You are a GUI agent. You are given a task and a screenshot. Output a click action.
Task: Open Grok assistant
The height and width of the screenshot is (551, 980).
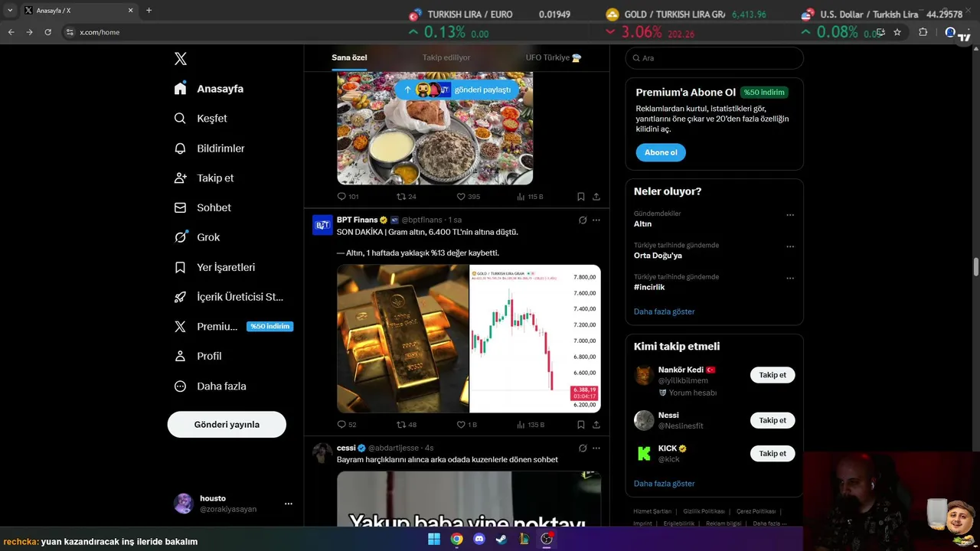[197, 237]
